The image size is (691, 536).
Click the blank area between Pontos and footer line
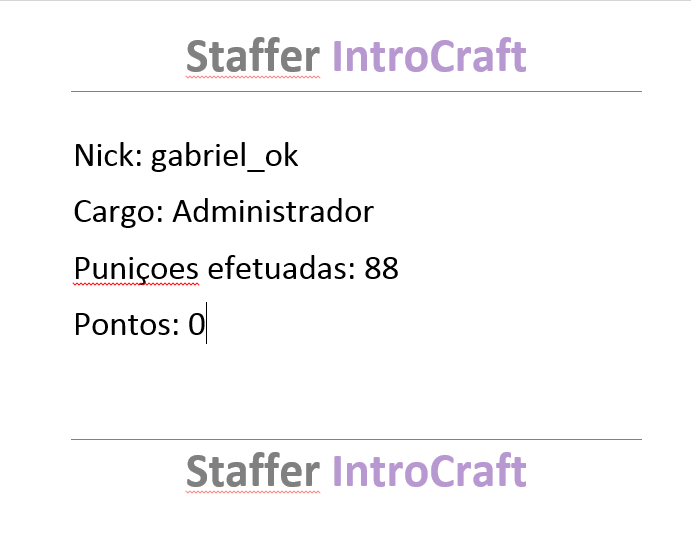[x=356, y=390]
